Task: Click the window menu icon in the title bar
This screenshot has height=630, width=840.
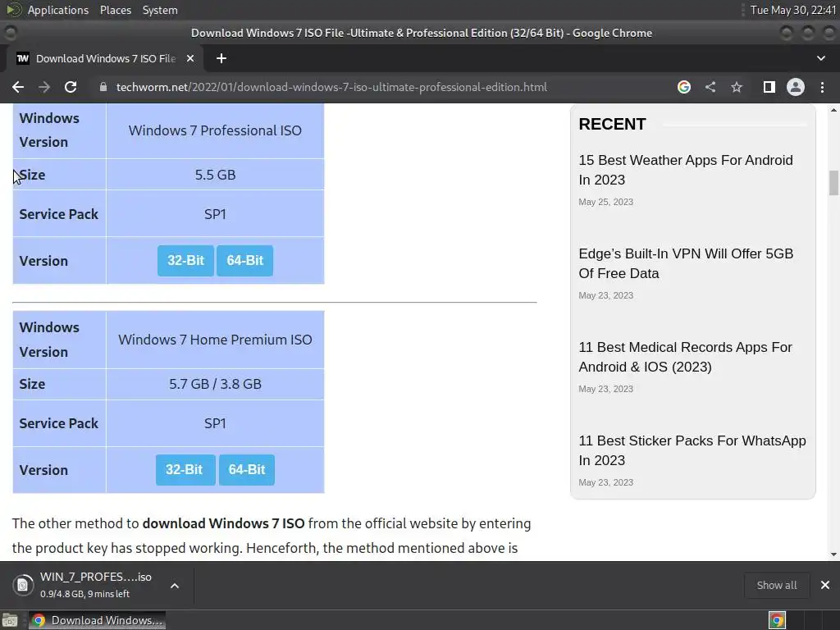Action: (x=10, y=33)
